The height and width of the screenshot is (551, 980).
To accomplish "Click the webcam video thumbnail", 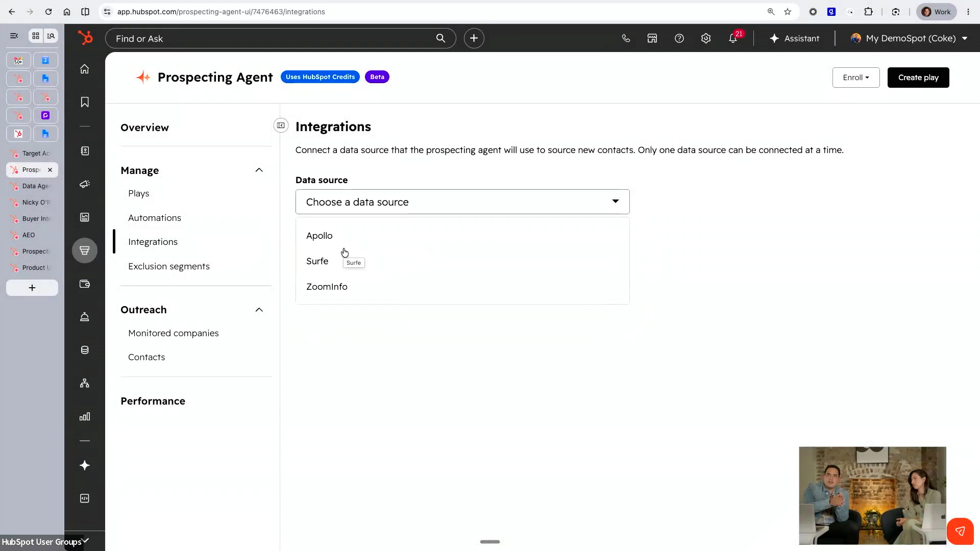I will pos(872,495).
